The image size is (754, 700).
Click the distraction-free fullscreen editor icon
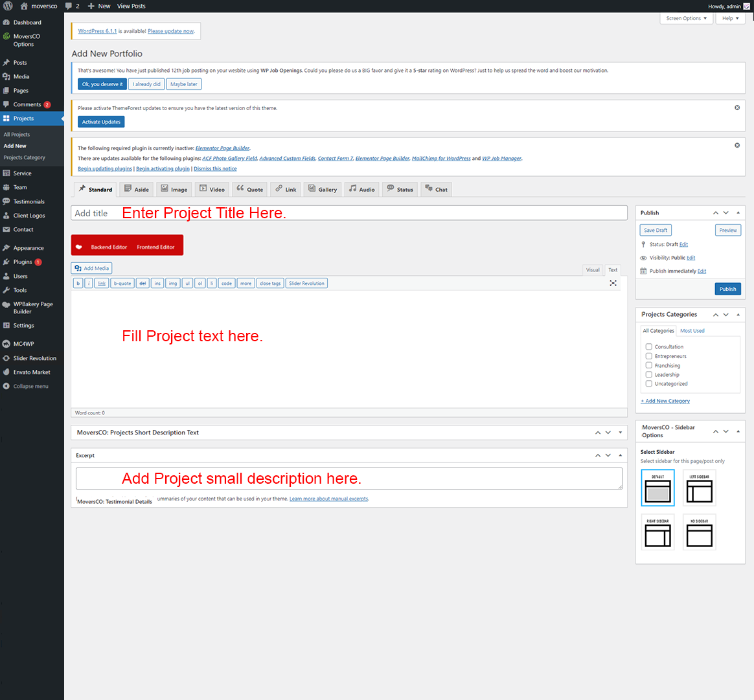[613, 283]
